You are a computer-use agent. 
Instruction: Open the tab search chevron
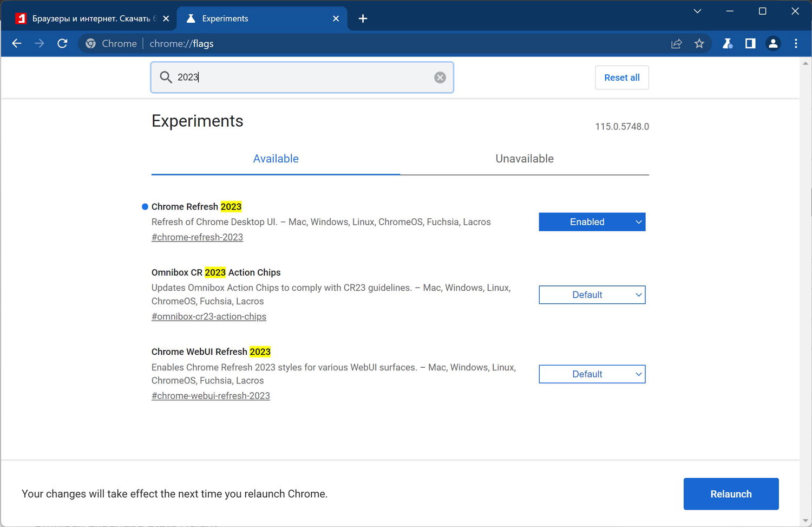click(x=697, y=11)
